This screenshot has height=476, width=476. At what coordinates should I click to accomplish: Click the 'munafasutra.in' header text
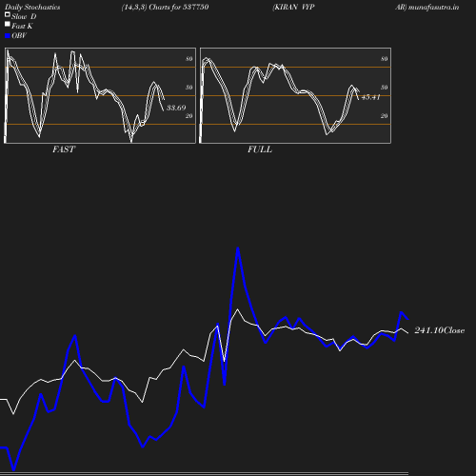(x=433, y=7)
